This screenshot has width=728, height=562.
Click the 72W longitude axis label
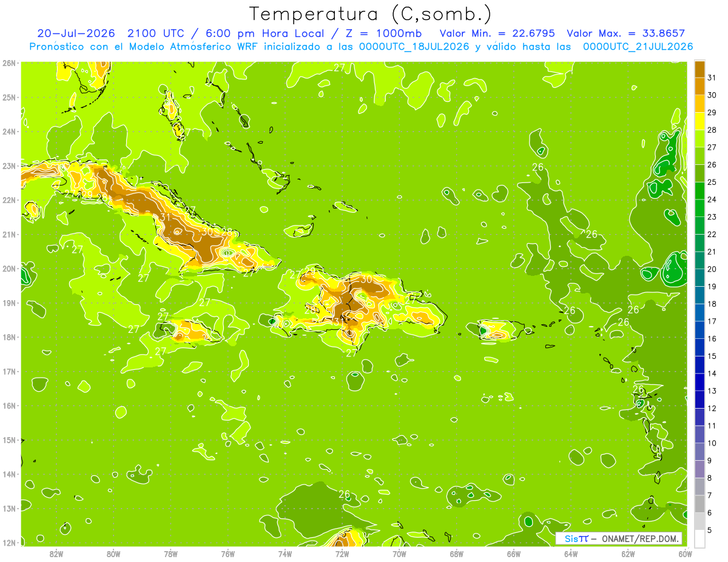point(342,553)
